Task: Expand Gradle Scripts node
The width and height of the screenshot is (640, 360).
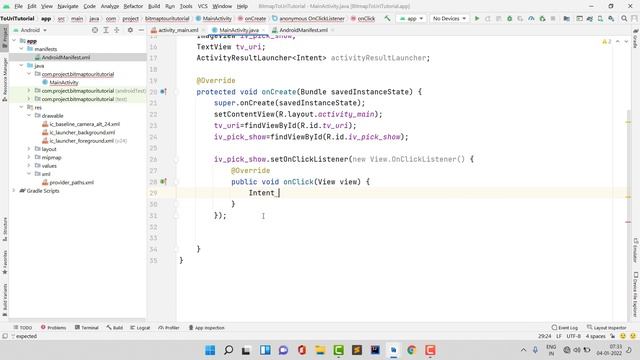Action: click(14, 191)
